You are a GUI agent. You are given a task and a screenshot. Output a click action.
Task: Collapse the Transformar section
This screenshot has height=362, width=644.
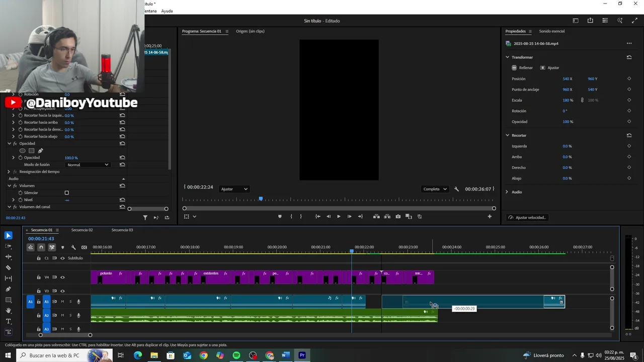507,57
